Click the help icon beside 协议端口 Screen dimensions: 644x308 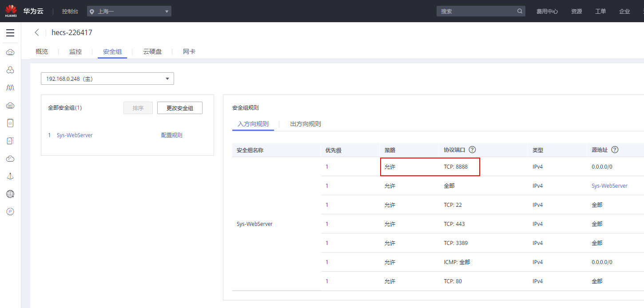tap(472, 150)
